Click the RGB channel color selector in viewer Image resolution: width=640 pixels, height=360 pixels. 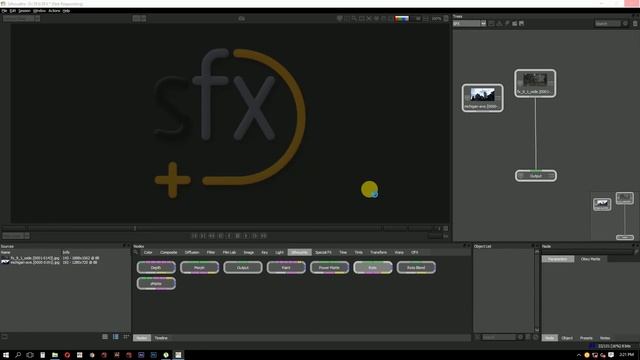coord(402,18)
